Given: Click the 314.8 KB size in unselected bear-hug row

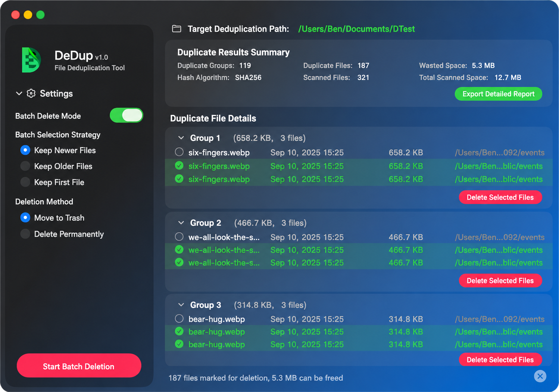Looking at the screenshot, I should 406,319.
